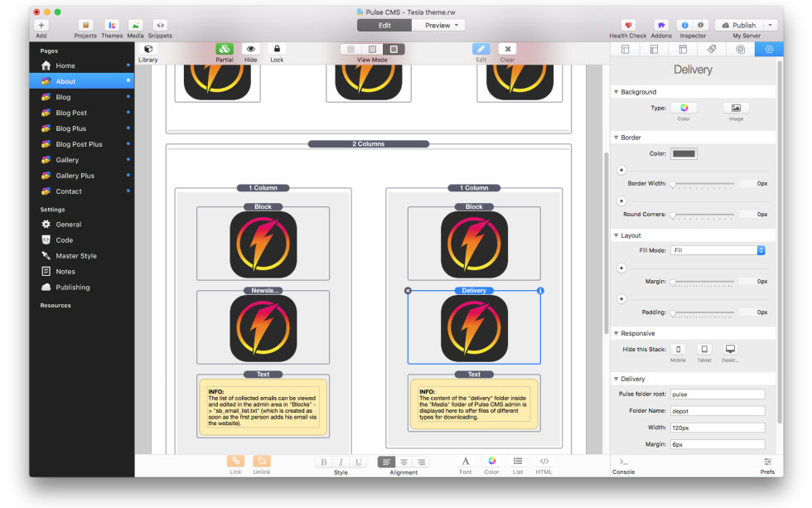Image resolution: width=812 pixels, height=508 pixels.
Task: Collapse the Responsive section
Action: point(616,333)
